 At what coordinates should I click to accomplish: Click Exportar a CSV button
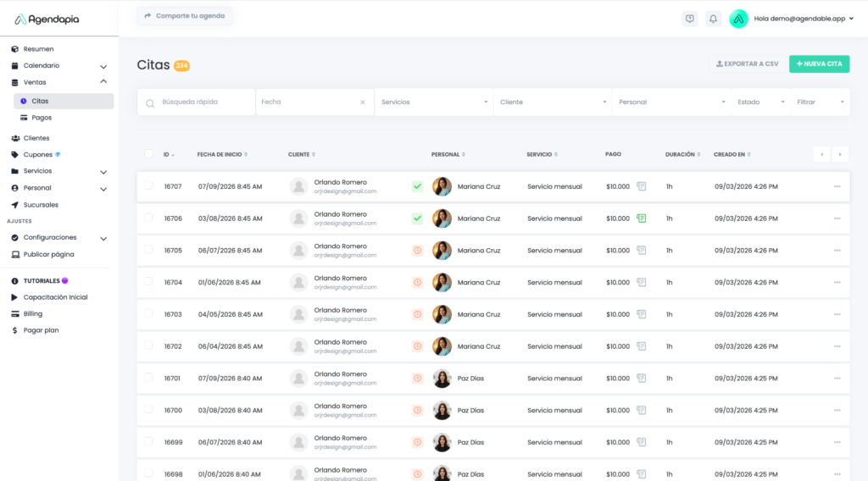(x=746, y=64)
